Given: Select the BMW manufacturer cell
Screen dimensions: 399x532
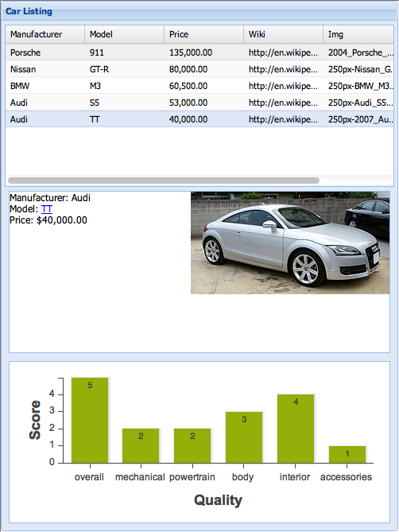Looking at the screenshot, I should [x=45, y=86].
